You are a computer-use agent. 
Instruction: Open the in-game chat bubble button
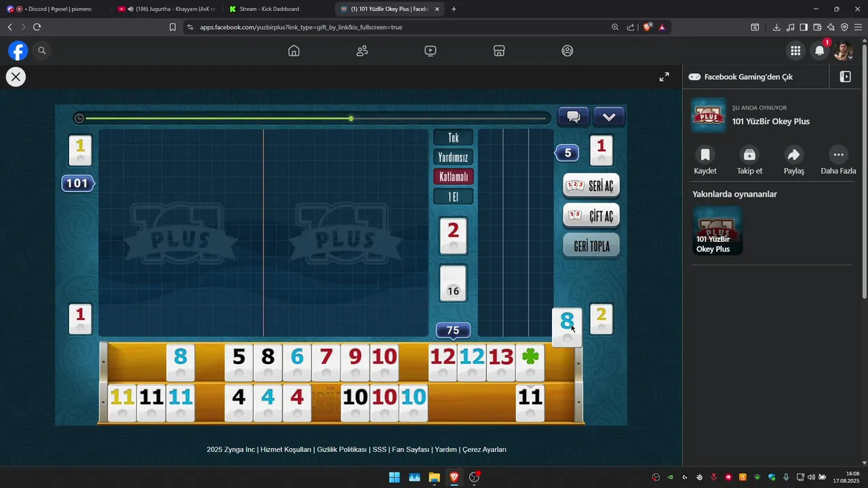573,117
